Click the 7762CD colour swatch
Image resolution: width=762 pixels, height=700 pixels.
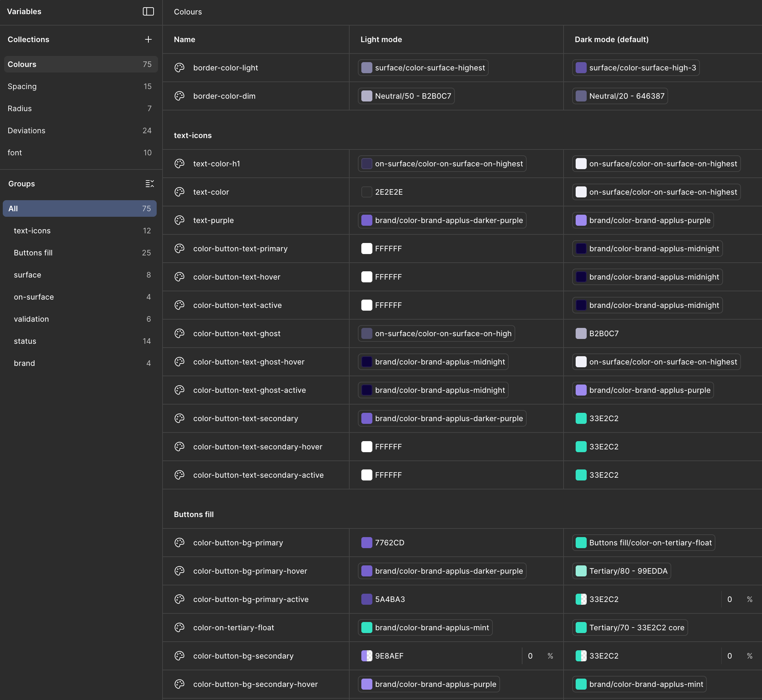(x=367, y=543)
